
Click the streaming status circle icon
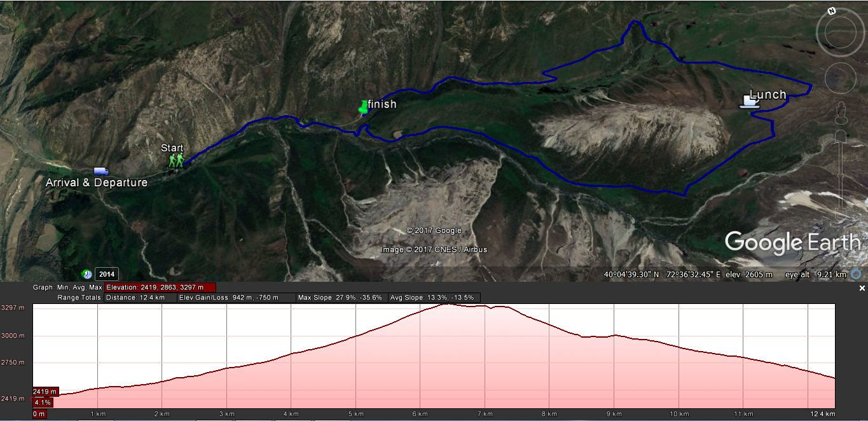[855, 274]
